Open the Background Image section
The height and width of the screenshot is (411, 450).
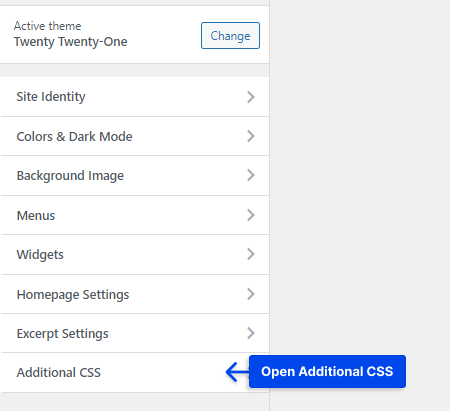[134, 176]
